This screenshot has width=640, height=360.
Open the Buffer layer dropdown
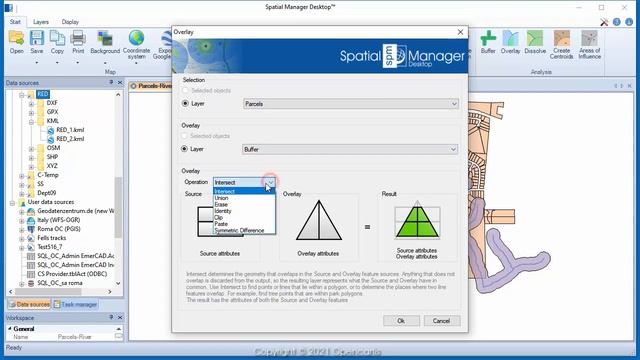point(350,149)
